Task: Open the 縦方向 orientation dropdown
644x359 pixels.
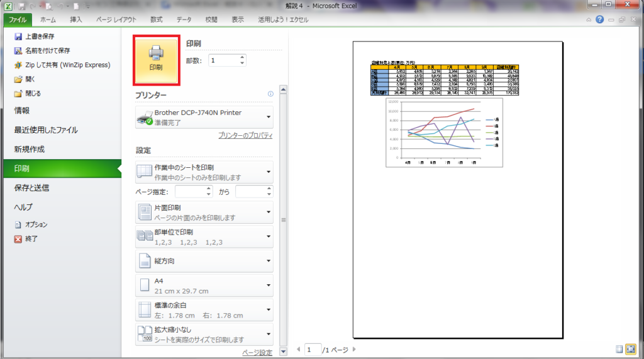Action: 204,260
